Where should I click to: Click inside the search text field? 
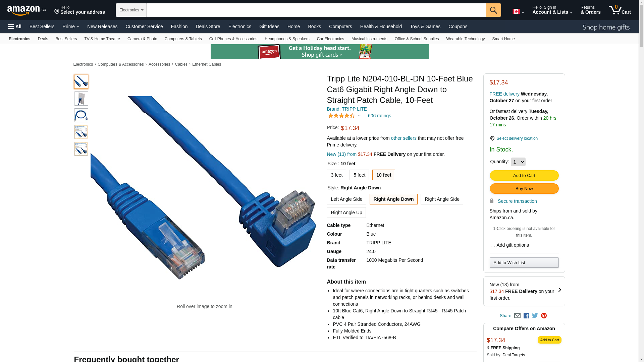pos(316,10)
